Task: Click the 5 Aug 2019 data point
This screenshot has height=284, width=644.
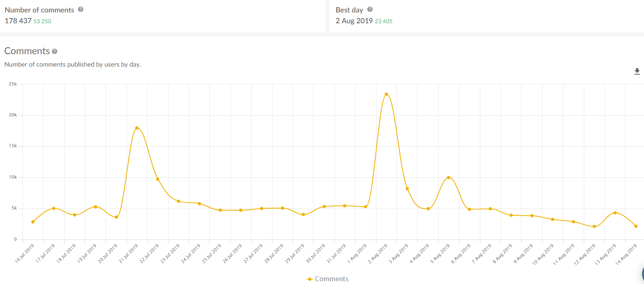Action: pos(449,177)
